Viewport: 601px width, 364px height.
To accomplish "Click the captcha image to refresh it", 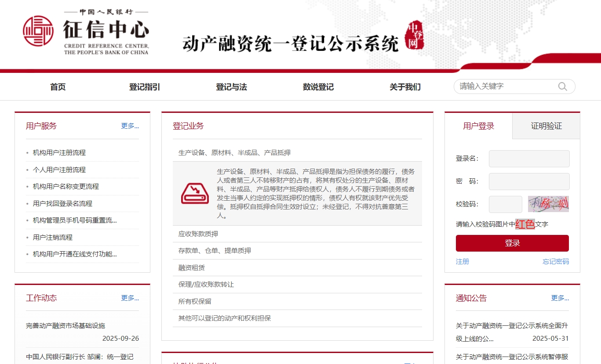I will tap(548, 204).
